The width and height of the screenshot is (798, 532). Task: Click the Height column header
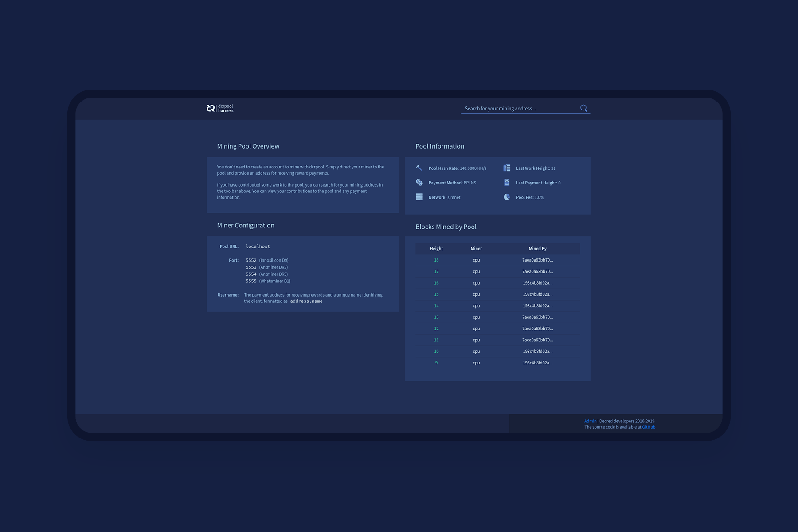coord(436,249)
